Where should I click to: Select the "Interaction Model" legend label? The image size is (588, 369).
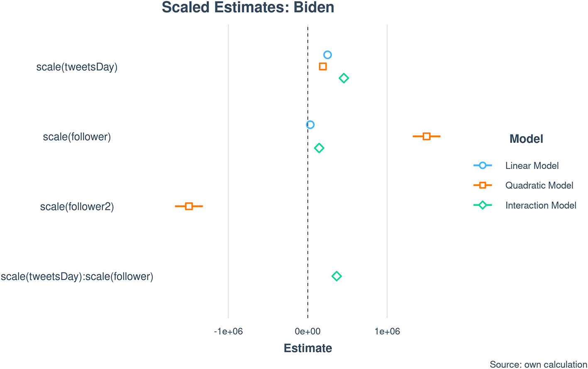pos(541,205)
